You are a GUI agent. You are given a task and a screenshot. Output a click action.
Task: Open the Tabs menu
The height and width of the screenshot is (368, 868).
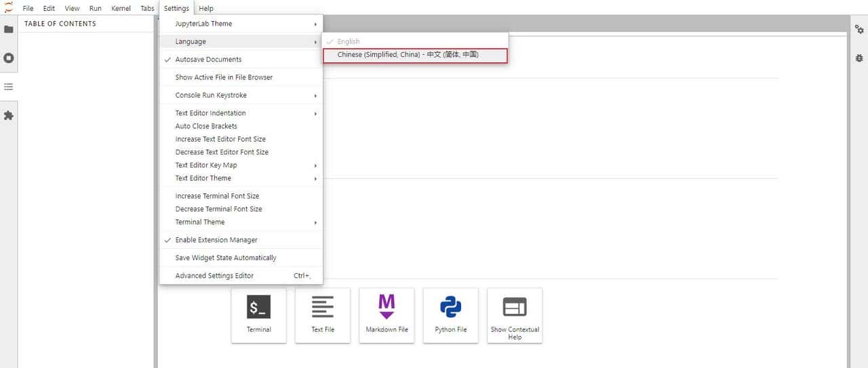pyautogui.click(x=147, y=8)
